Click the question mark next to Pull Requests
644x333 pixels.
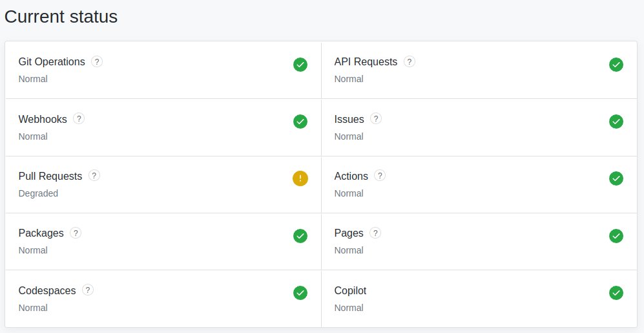94,175
